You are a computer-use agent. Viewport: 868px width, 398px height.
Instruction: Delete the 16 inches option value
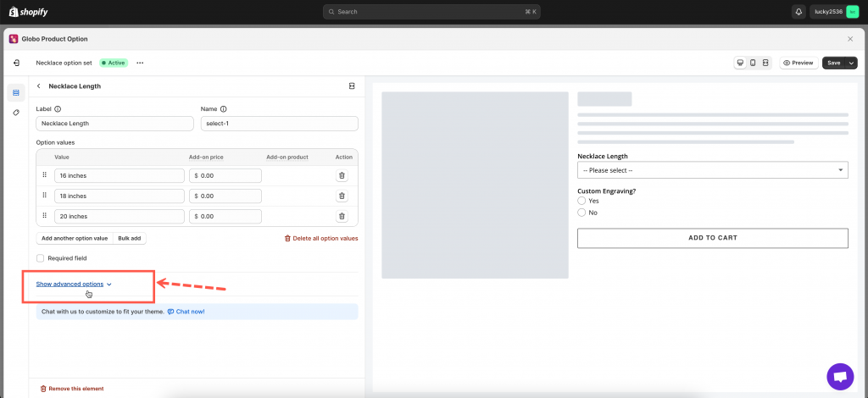tap(342, 175)
